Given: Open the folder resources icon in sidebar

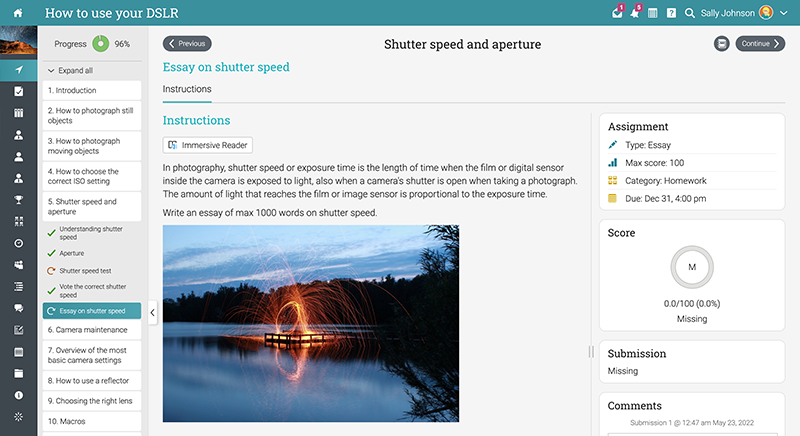Looking at the screenshot, I should [18, 373].
